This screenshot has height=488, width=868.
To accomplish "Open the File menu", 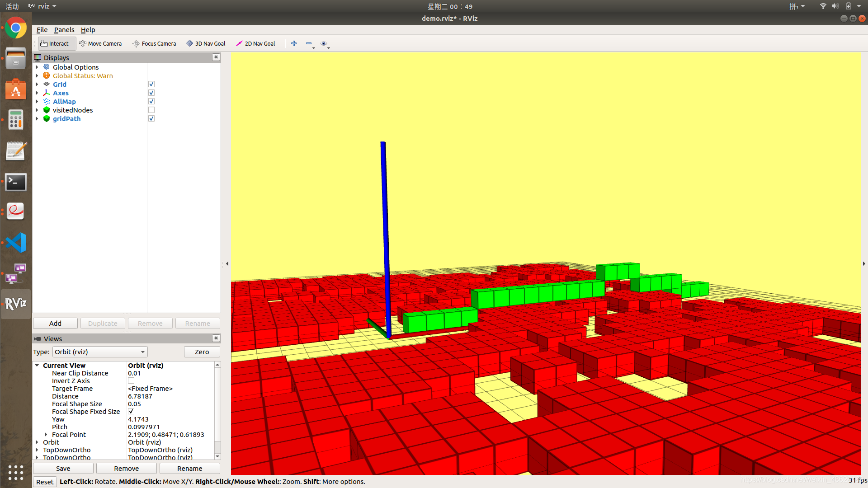I will 42,30.
